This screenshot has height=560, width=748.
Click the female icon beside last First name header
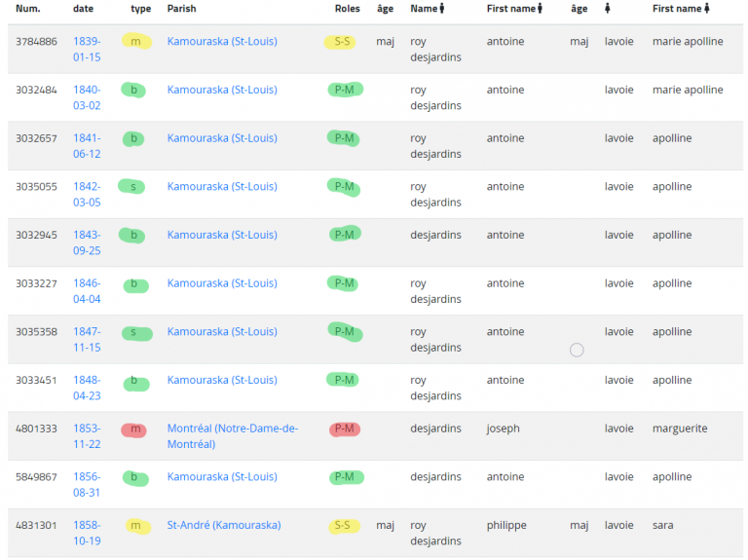[x=706, y=9]
